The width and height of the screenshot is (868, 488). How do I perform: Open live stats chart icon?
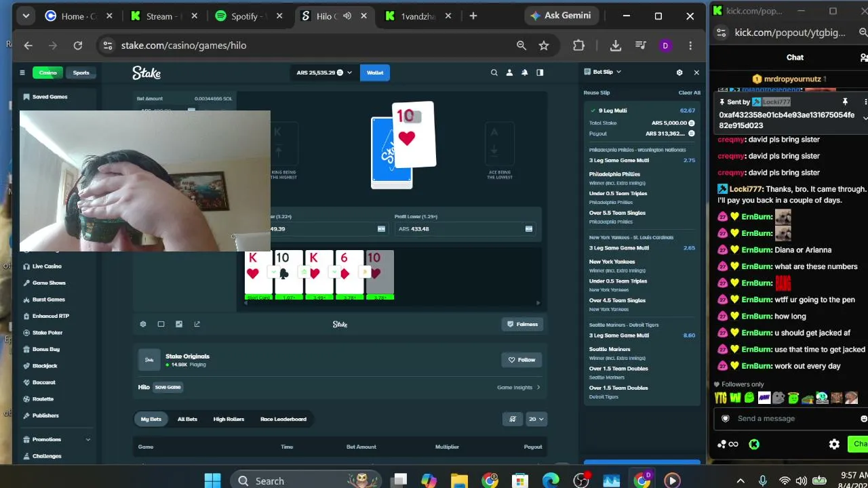(x=179, y=324)
